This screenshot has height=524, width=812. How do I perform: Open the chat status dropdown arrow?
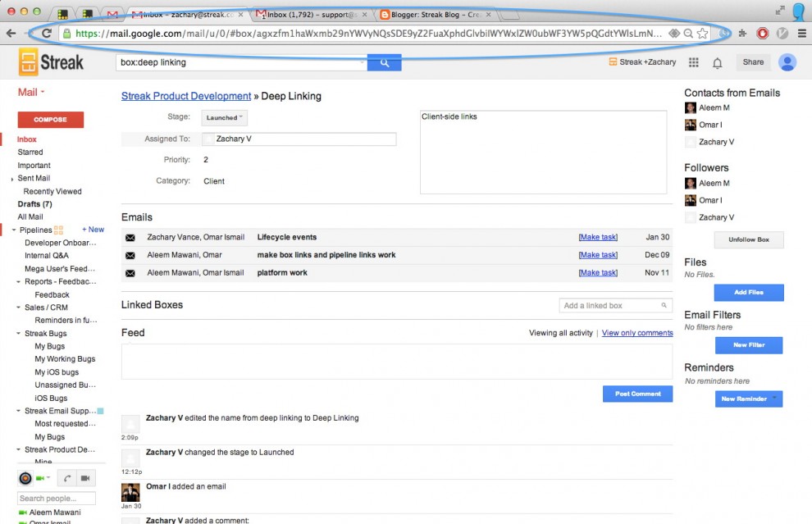[x=48, y=478]
